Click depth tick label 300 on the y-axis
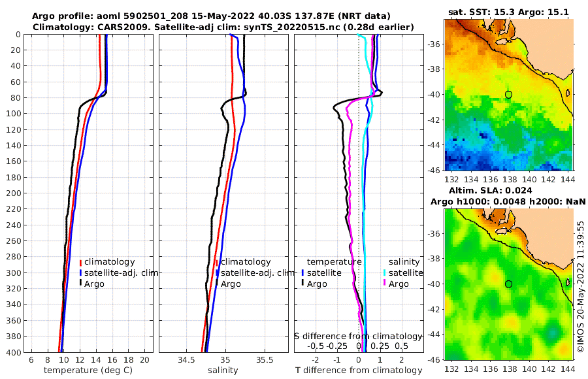The width and height of the screenshot is (588, 379). pos(13,272)
